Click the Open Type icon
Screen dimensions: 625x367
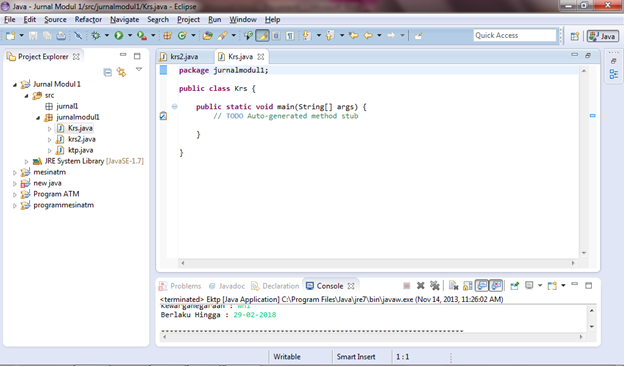coord(207,35)
